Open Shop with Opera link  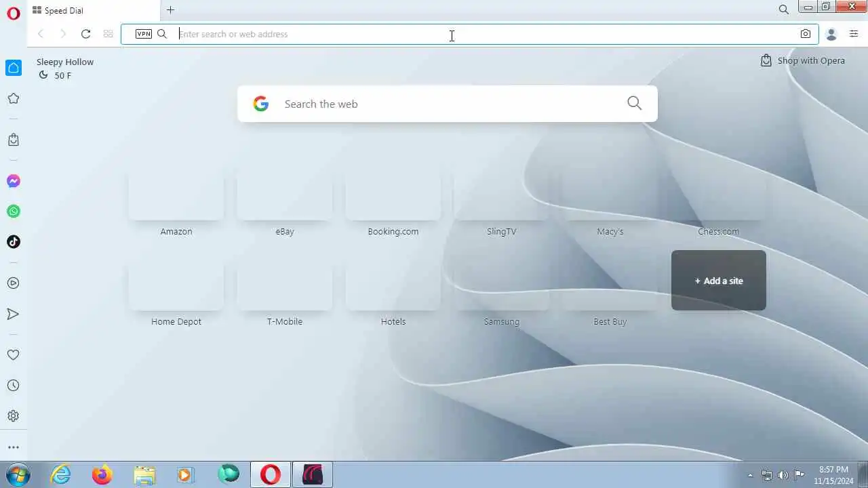[803, 60]
